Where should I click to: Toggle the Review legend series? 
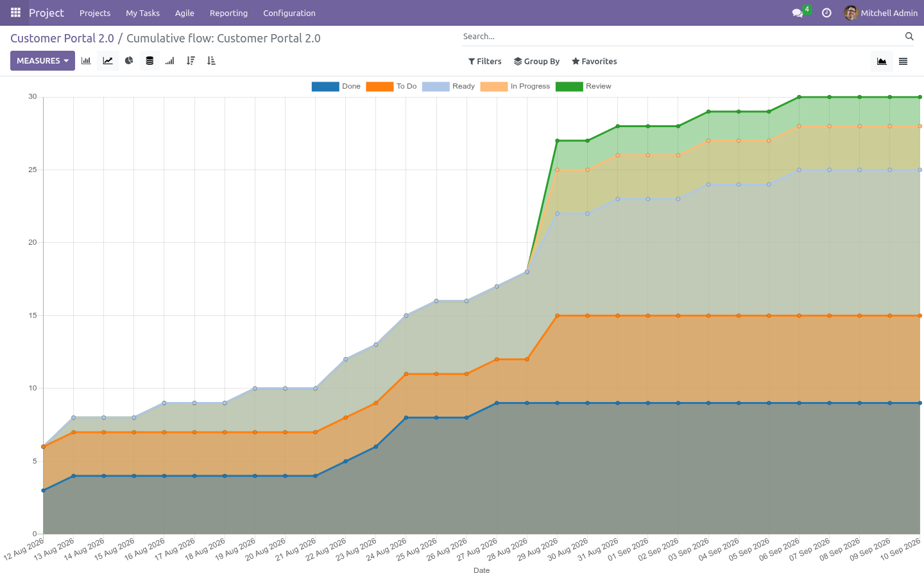click(583, 86)
